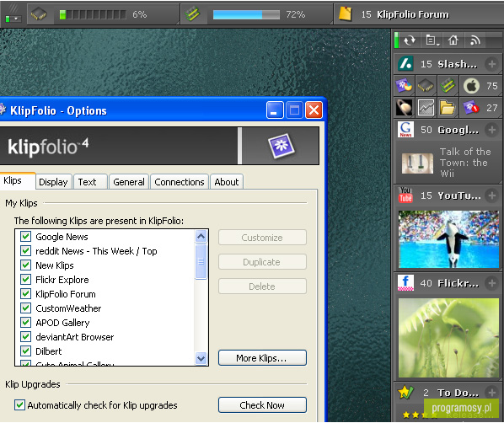Click the Apple Klip icon
Screen dimensions: 504x423
[x=471, y=86]
